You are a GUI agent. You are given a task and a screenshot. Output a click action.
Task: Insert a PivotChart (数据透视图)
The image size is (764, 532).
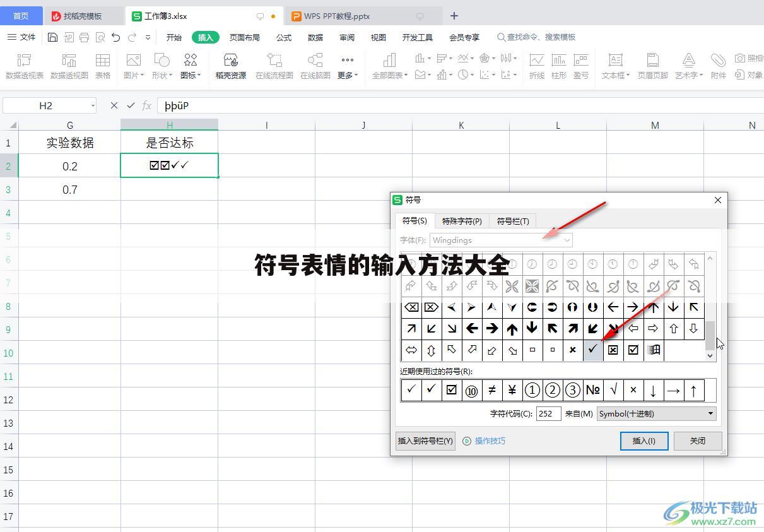69,66
